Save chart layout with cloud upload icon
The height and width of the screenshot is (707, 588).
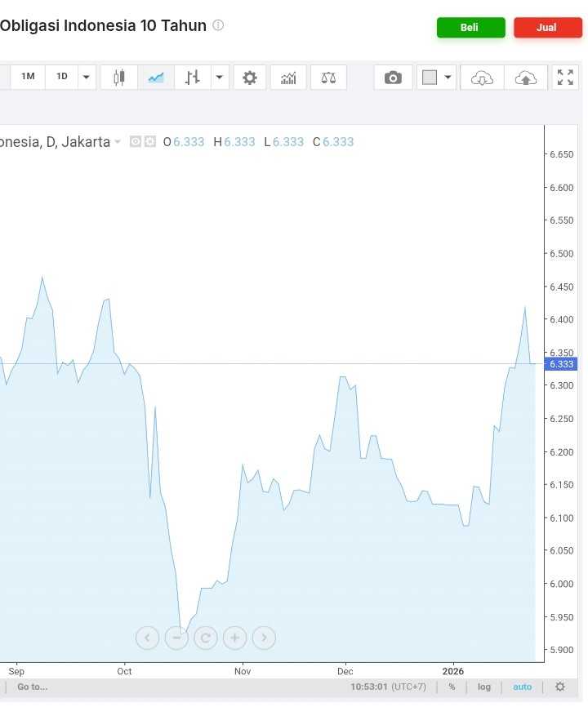click(526, 78)
